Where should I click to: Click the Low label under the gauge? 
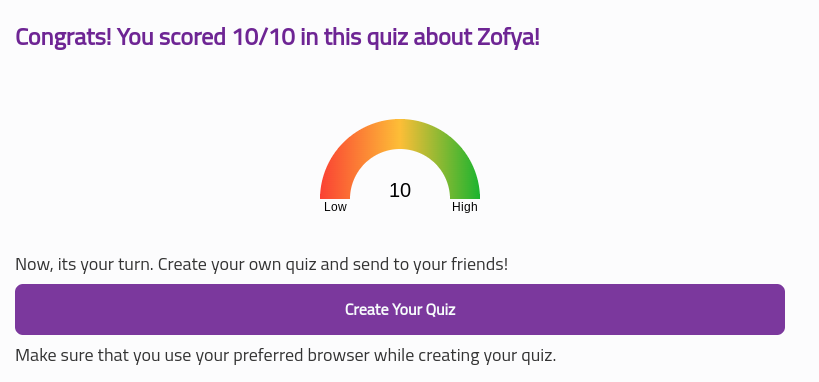coord(335,207)
